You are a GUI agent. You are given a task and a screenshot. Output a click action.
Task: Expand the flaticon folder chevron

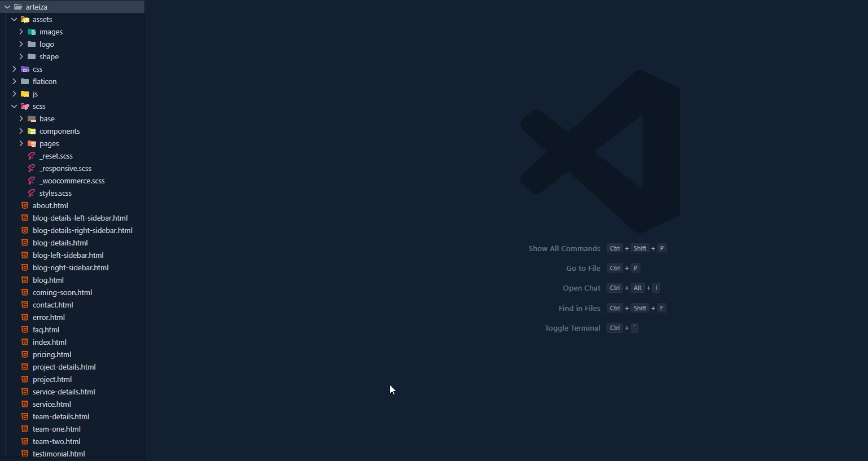(14, 82)
